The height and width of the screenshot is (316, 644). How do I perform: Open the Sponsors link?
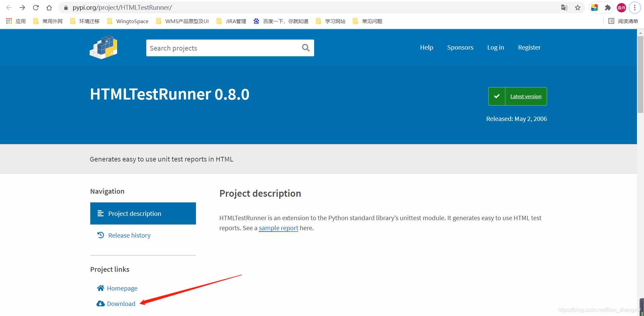click(460, 48)
